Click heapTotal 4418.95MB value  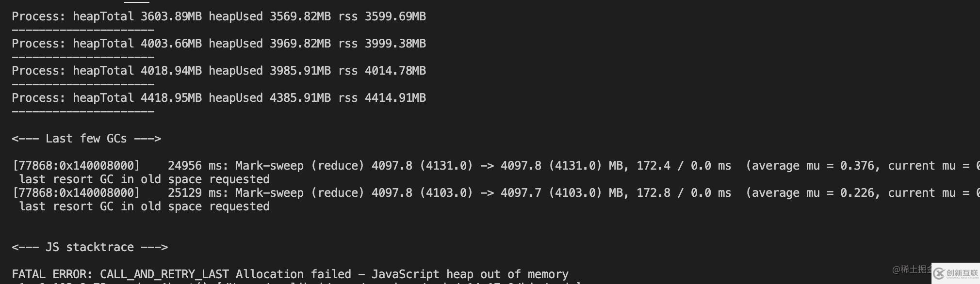(171, 98)
